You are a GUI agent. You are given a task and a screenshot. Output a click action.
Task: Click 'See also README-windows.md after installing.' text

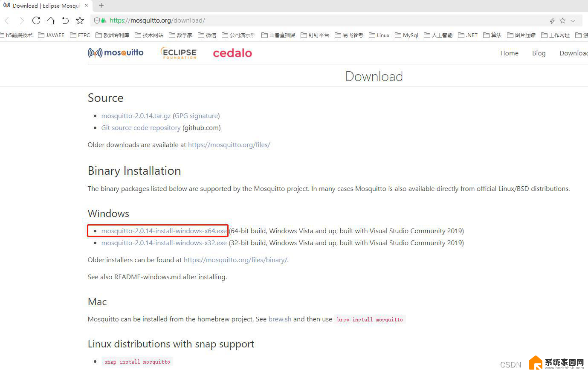coord(157,277)
